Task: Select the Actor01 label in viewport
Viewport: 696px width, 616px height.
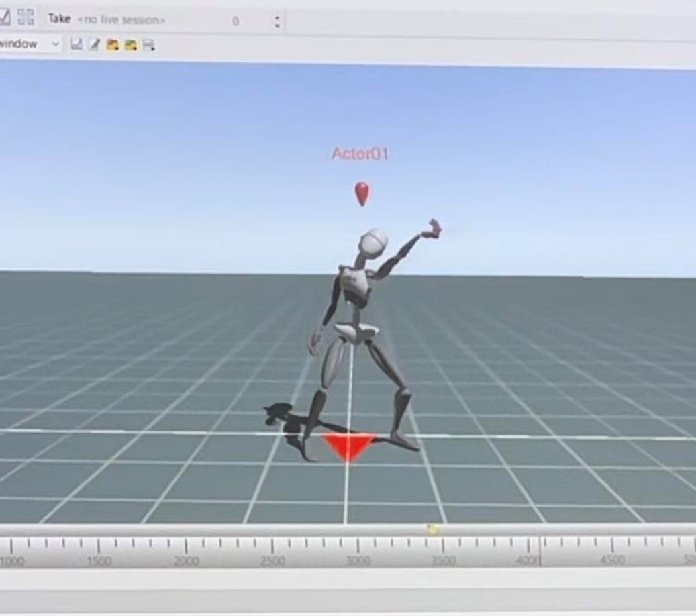Action: point(360,154)
